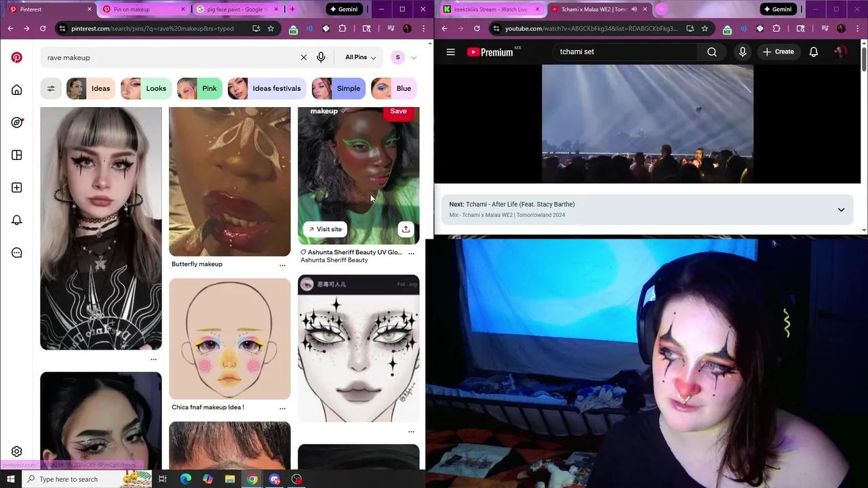Viewport: 868px width, 488px height.
Task: Visit site for Ashunta Sheriff pin
Action: (x=325, y=229)
